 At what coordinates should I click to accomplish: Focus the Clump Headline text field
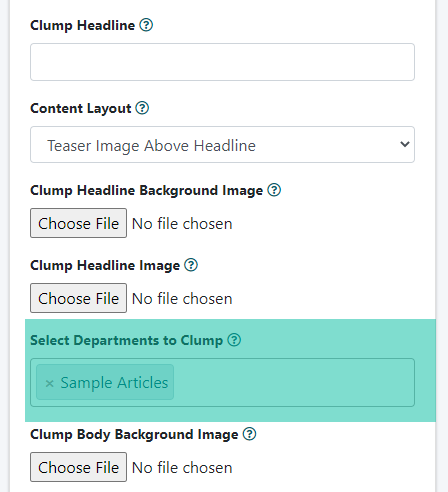pyautogui.click(x=222, y=62)
